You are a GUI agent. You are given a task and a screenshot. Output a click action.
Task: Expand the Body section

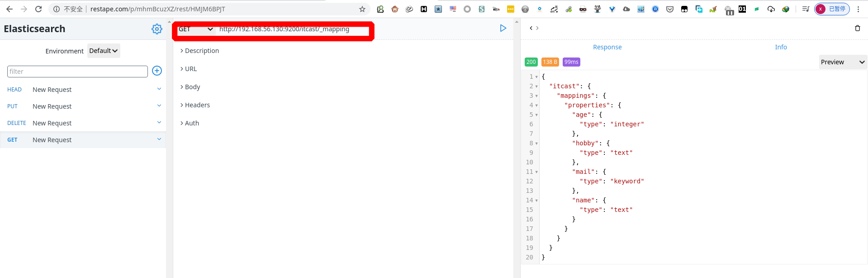[190, 87]
